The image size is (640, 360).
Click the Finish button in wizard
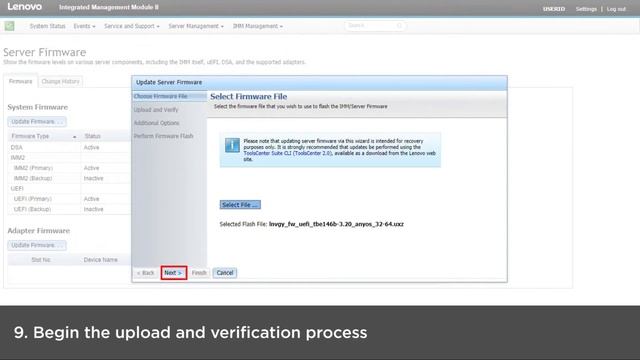tap(199, 273)
